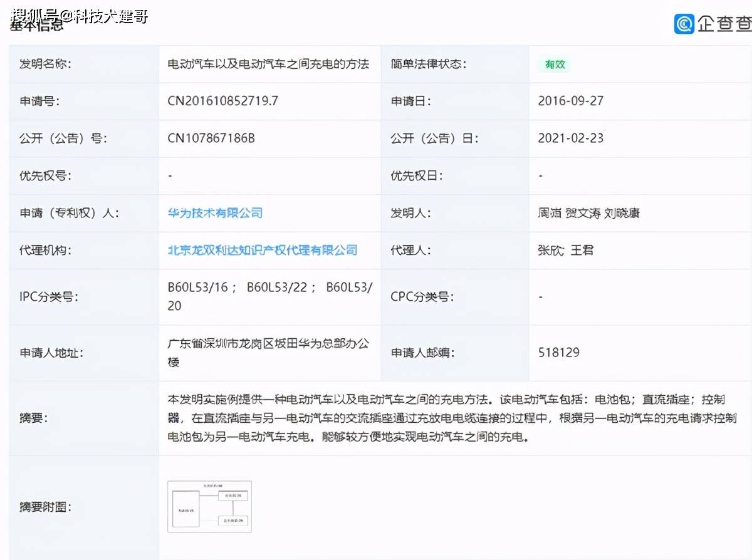Click the 公开(公告)日 value 2021-02-23
Viewport: 752px width, 560px height.
[x=571, y=138]
